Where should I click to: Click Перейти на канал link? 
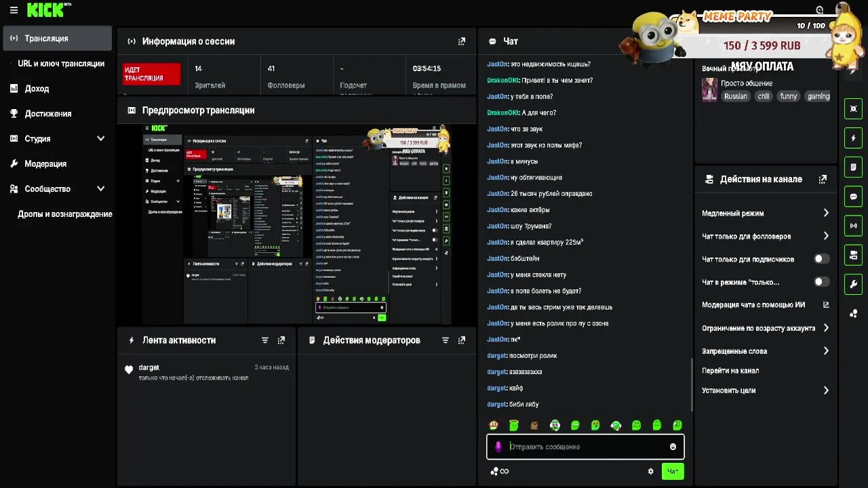tap(730, 371)
